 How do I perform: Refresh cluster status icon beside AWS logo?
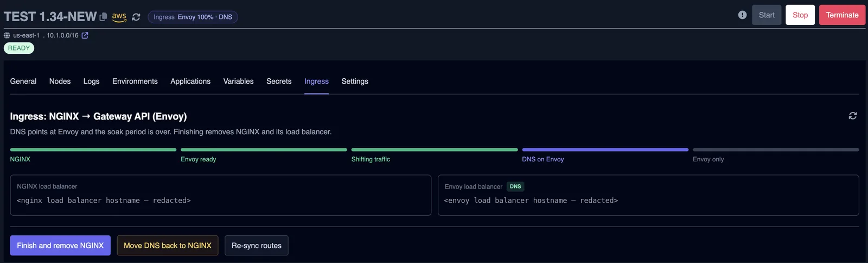point(136,17)
